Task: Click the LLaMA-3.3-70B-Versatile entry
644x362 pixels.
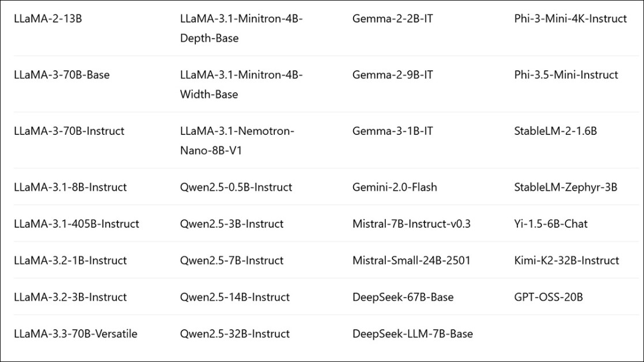Action: pos(75,334)
